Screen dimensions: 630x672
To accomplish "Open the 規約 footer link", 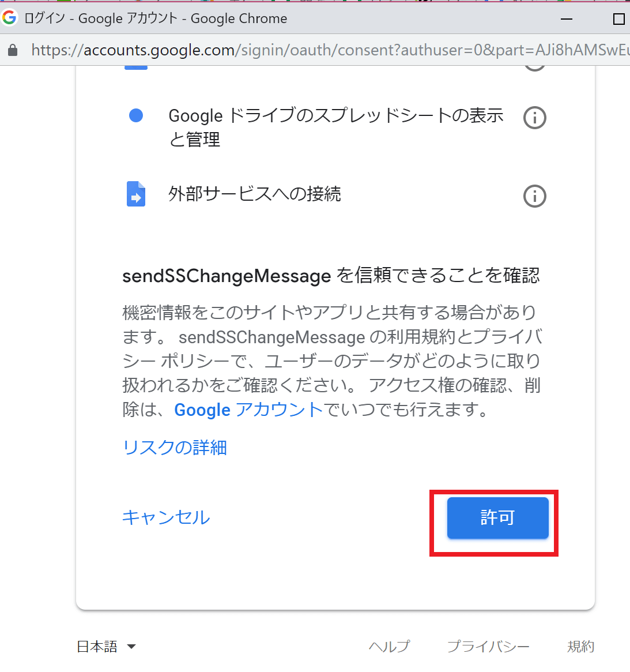I will tap(580, 647).
